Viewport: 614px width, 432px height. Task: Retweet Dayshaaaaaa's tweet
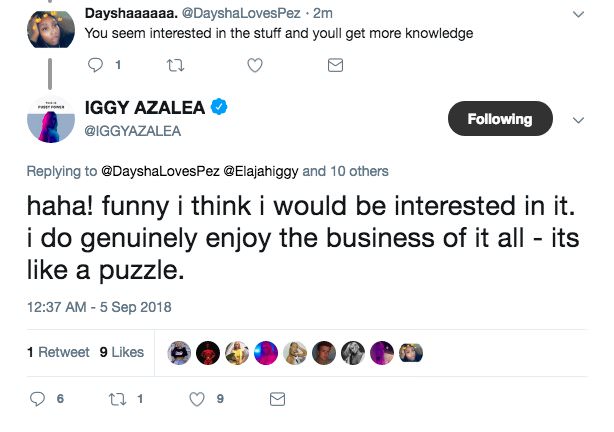176,65
